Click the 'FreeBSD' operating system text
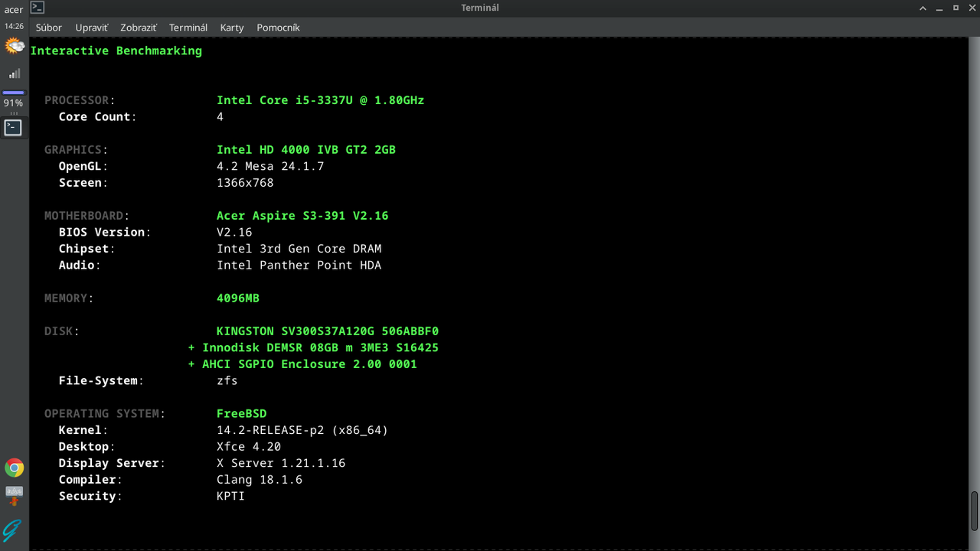The width and height of the screenshot is (980, 551). point(242,414)
